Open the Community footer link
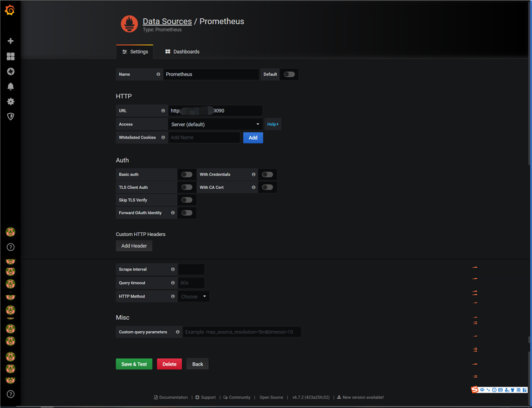 237,397
